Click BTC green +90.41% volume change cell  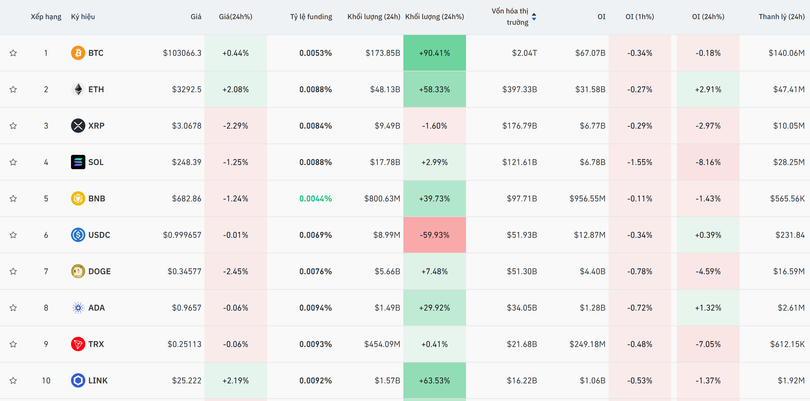(434, 53)
